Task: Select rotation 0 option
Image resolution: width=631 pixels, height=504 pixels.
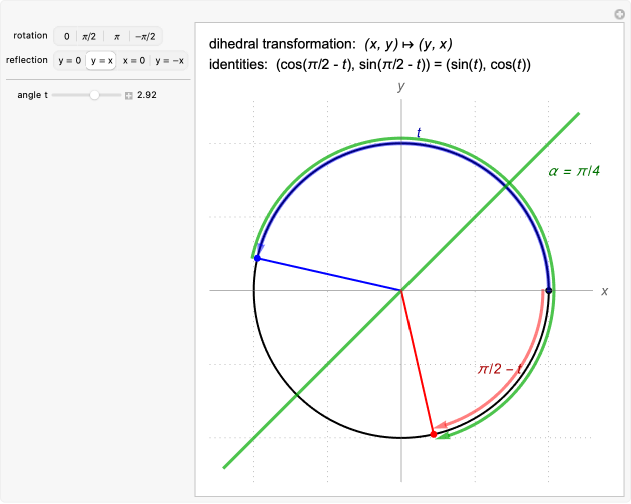Action: coord(66,37)
